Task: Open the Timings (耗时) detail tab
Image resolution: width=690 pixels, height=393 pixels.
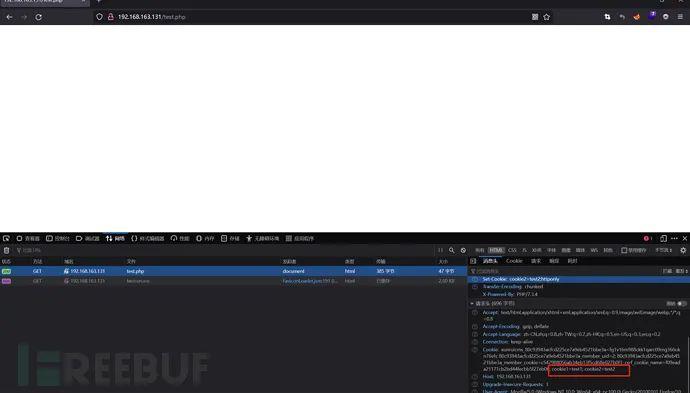Action: tap(572, 261)
